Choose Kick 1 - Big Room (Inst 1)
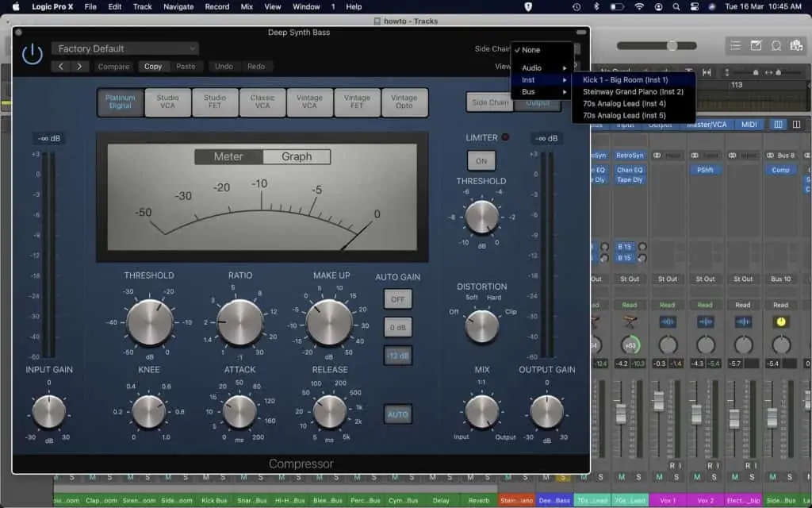Screen dimensions: 812x508 coord(634,80)
